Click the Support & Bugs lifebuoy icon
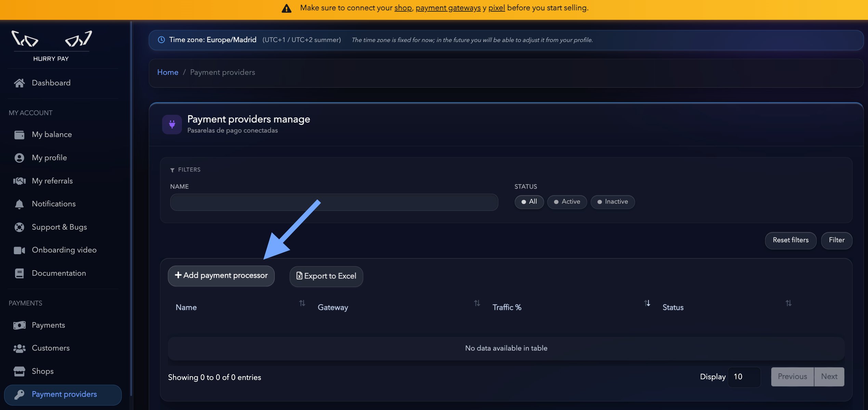868x410 pixels. point(19,227)
